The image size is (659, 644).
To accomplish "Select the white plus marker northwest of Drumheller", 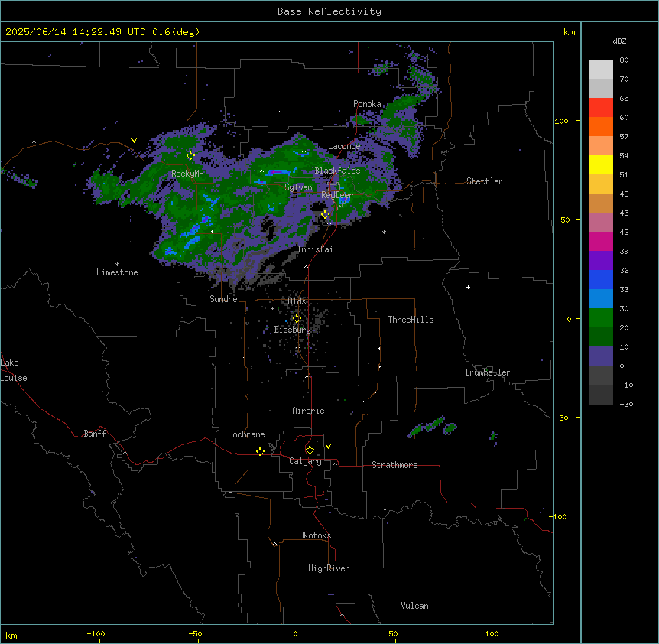I will tap(468, 287).
